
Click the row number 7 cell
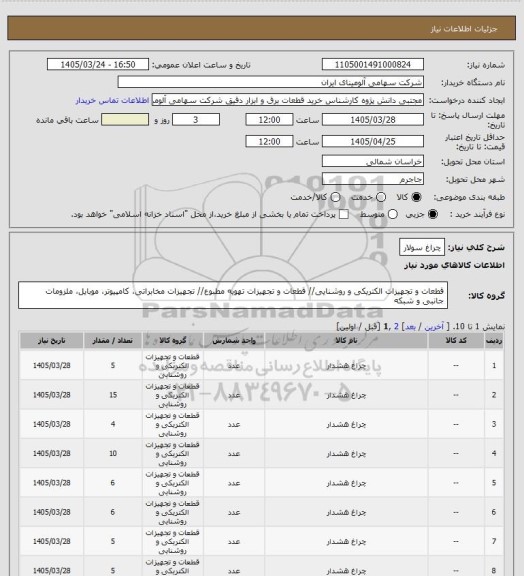pos(494,541)
